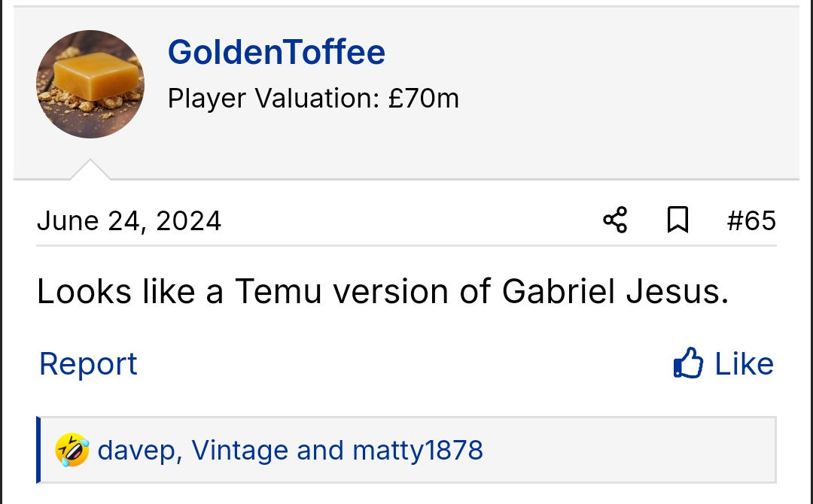This screenshot has height=504, width=813.
Task: Open matty1878's profile from reactions
Action: [x=418, y=450]
